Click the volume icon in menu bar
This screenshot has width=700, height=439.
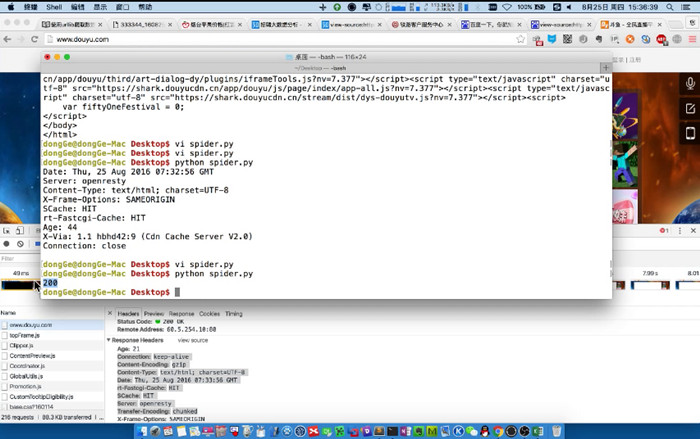tap(569, 7)
